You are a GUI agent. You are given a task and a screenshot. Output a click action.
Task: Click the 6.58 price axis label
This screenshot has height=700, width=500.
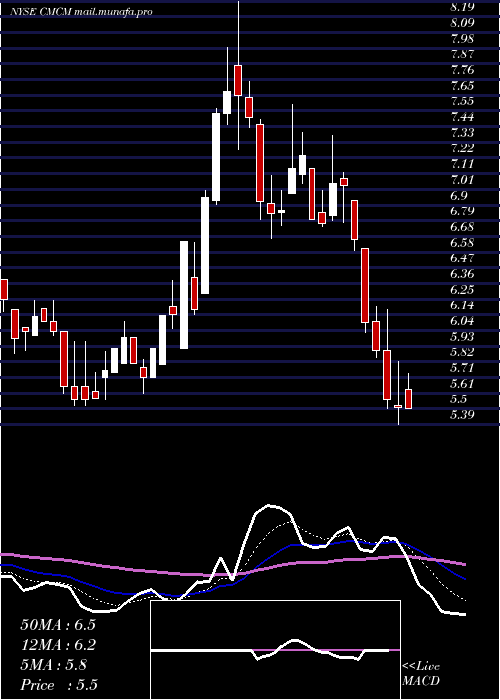[462, 242]
